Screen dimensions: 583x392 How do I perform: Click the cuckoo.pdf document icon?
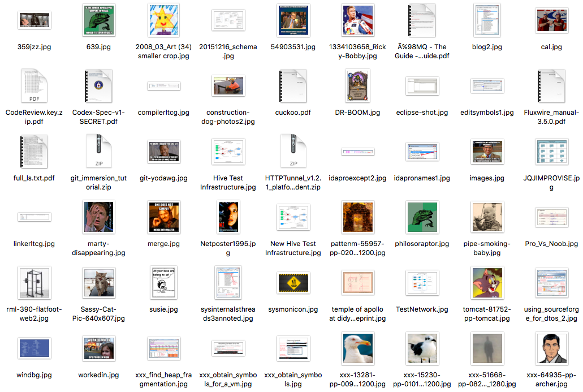[293, 86]
